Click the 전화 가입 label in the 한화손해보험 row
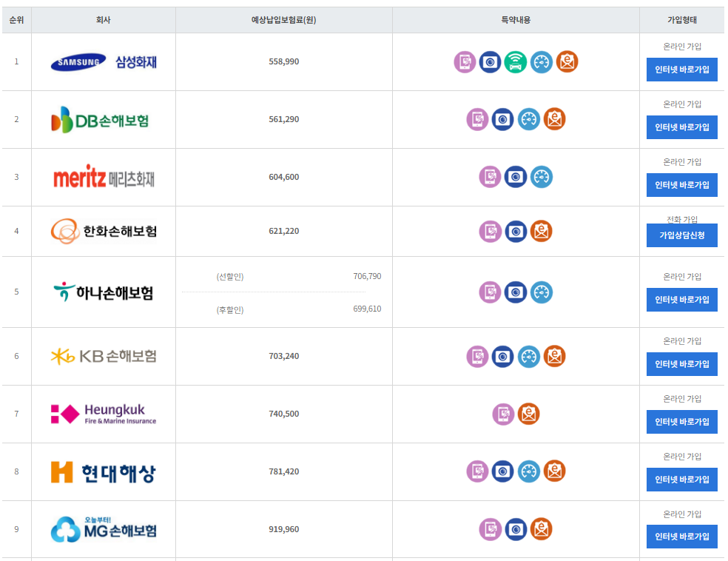This screenshot has width=728, height=561. coord(682,219)
